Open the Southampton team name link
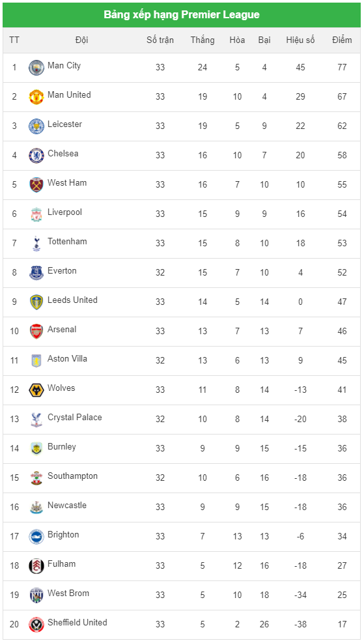This screenshot has height=643, width=364. click(72, 476)
